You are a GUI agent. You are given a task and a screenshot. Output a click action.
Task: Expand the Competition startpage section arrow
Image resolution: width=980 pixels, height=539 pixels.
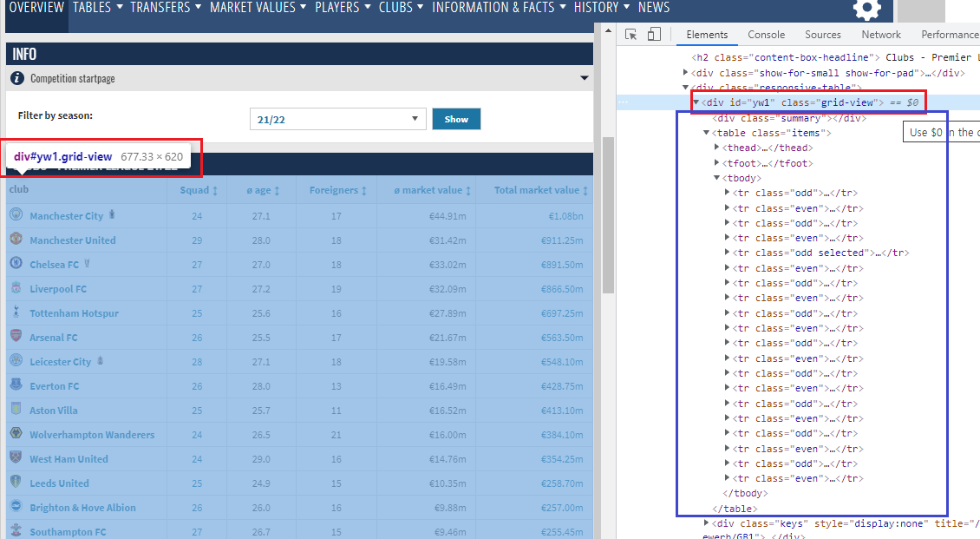point(584,78)
